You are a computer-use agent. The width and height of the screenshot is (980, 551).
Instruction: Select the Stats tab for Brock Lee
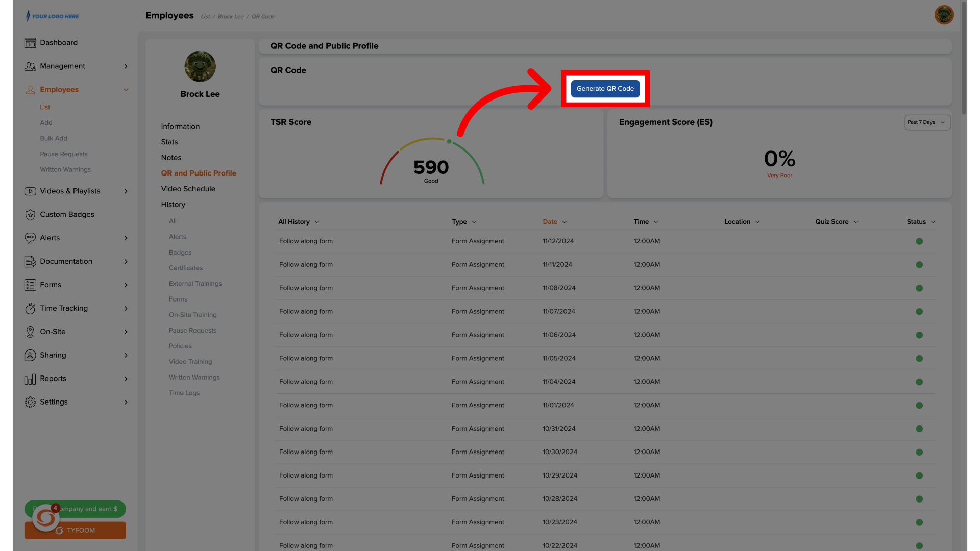(x=169, y=142)
